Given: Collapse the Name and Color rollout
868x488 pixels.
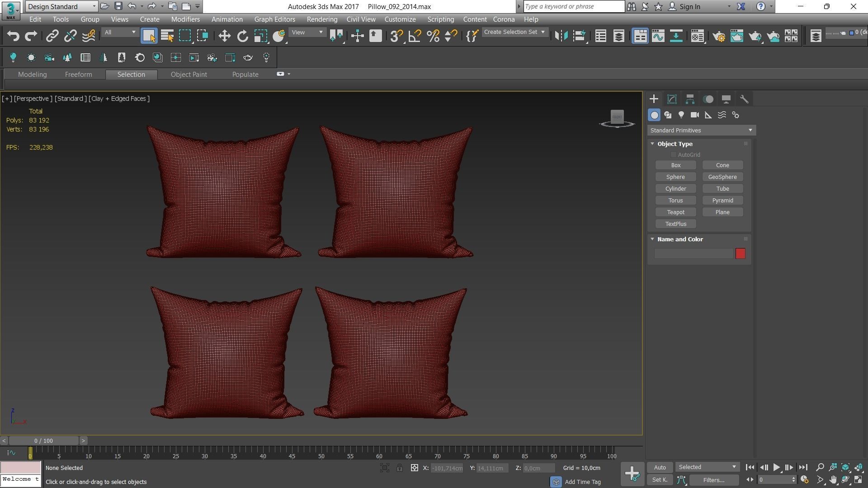Looking at the screenshot, I should 652,239.
